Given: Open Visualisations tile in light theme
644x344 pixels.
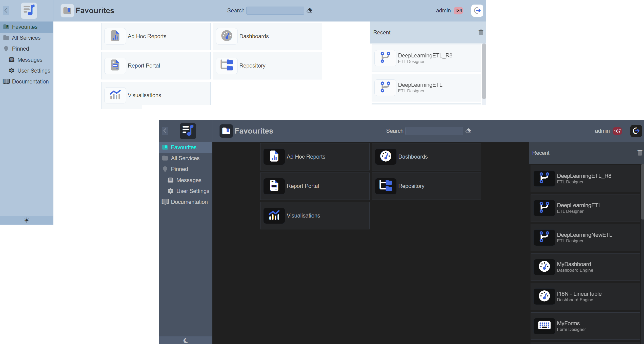Looking at the screenshot, I should (156, 95).
